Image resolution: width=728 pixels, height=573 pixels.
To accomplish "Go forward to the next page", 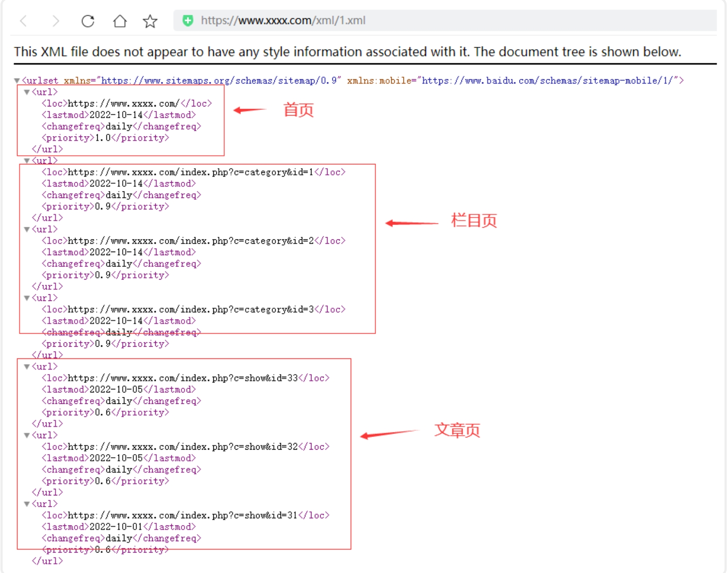I will 55,20.
